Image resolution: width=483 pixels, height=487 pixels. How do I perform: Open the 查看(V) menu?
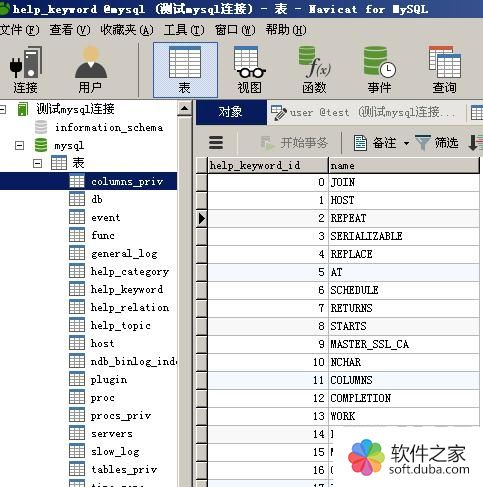tap(70, 30)
